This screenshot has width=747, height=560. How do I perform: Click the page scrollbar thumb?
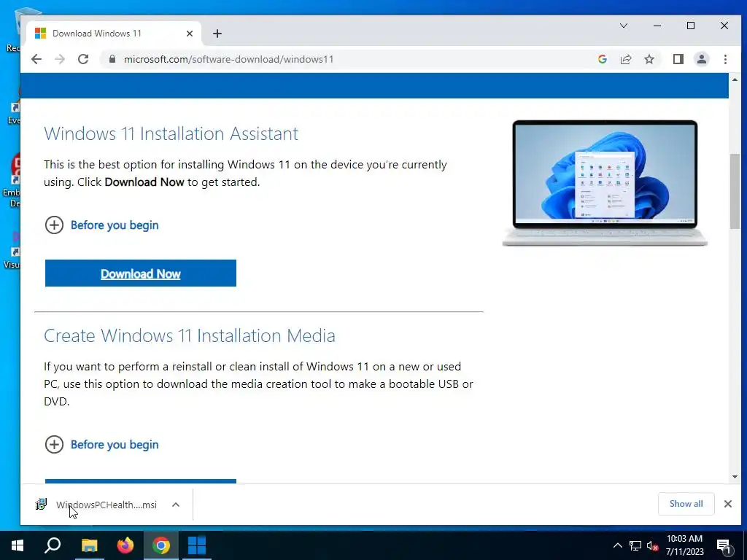coord(735,191)
